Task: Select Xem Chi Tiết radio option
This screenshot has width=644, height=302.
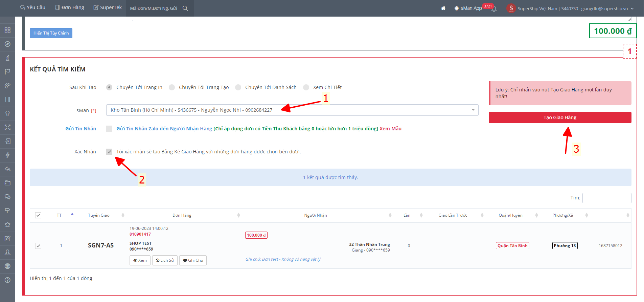Action: click(306, 87)
